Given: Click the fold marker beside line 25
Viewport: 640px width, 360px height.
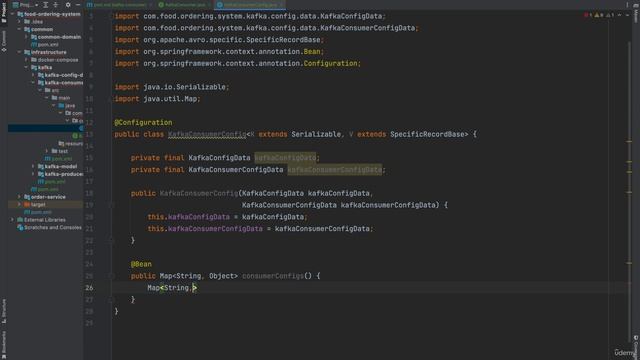Looking at the screenshot, I should (x=111, y=276).
